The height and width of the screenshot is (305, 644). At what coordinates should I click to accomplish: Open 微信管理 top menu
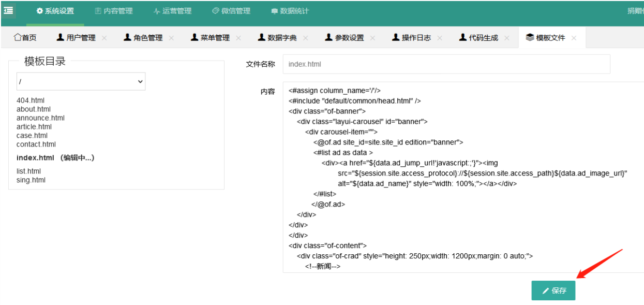point(231,11)
